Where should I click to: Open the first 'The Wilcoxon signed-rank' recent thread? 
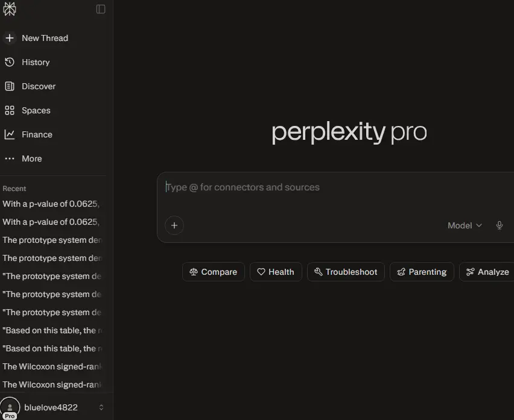(52, 366)
